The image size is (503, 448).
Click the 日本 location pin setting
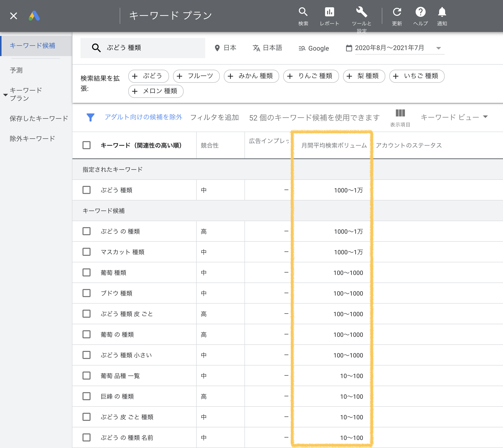(x=225, y=48)
